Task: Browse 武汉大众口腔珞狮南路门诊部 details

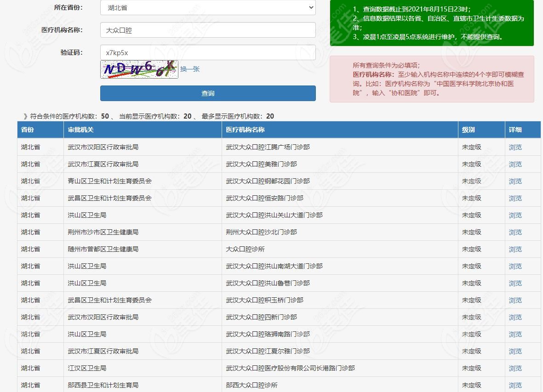Action: pos(515,335)
